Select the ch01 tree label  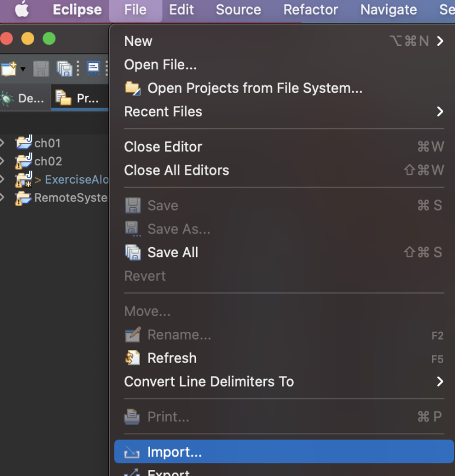[x=47, y=144]
